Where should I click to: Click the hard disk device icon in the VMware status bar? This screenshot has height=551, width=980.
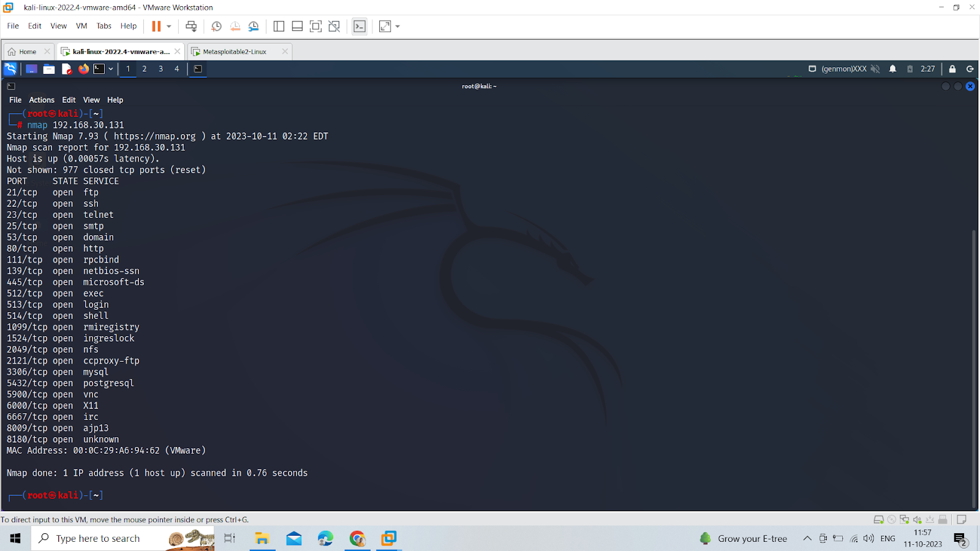pos(878,520)
